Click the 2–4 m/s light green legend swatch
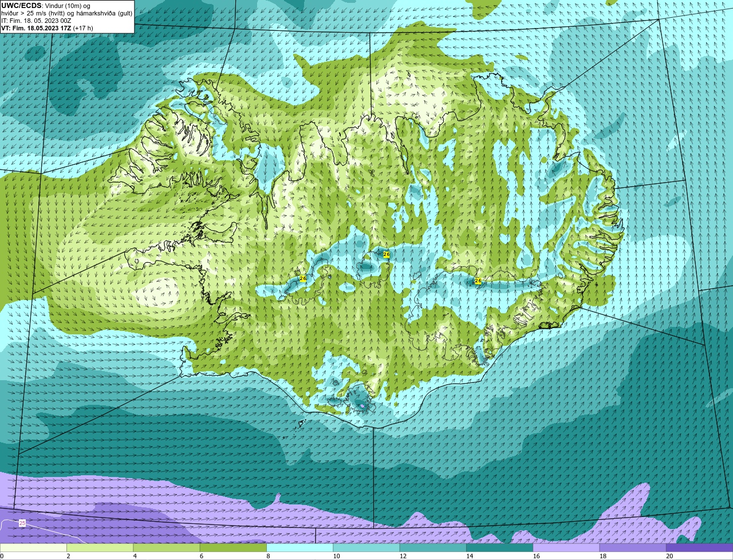This screenshot has width=733, height=560. click(100, 548)
